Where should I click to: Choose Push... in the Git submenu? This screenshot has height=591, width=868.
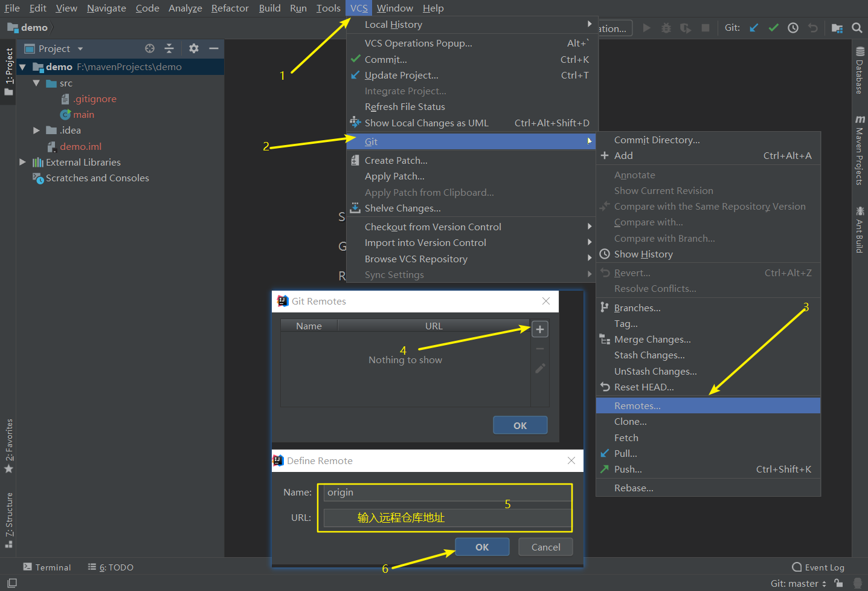pyautogui.click(x=708, y=469)
